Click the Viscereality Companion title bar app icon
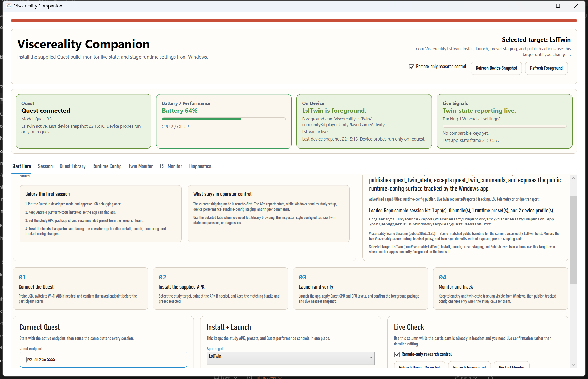 tap(9, 6)
